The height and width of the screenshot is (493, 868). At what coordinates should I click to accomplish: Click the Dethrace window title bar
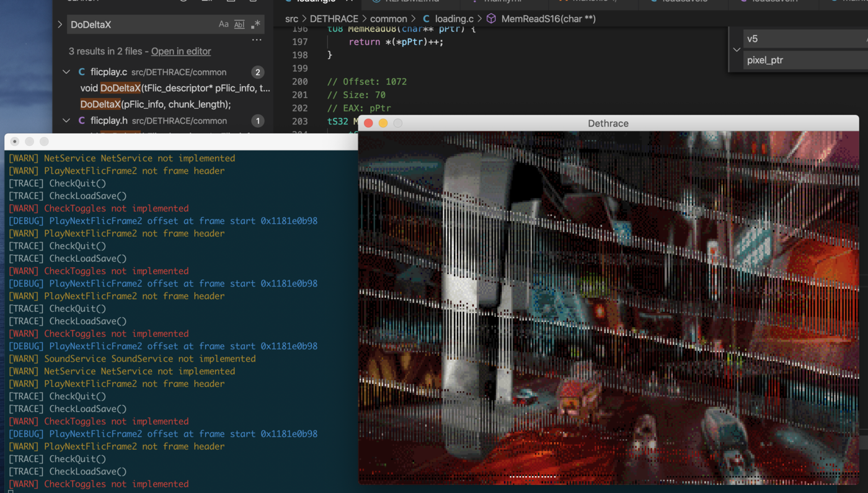(608, 123)
